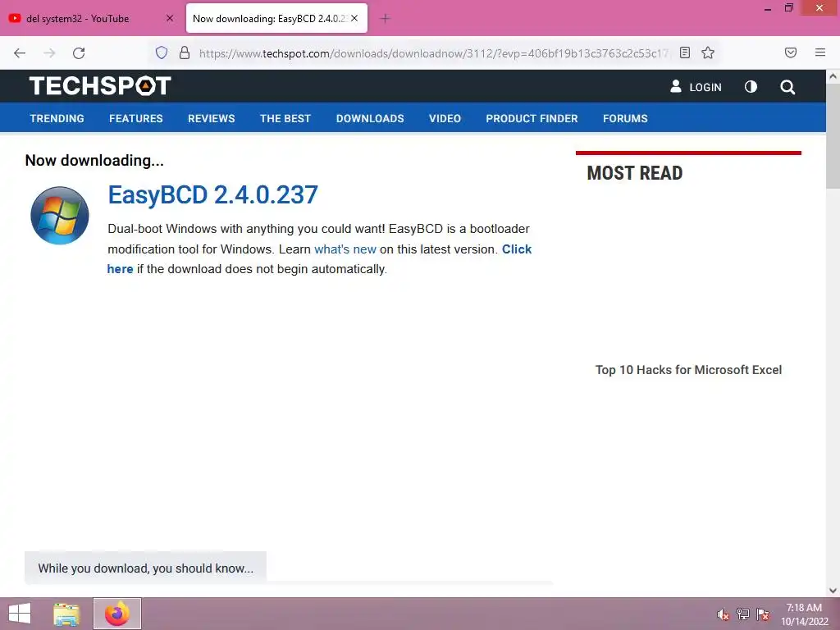Open File Explorer from the taskbar

66,614
